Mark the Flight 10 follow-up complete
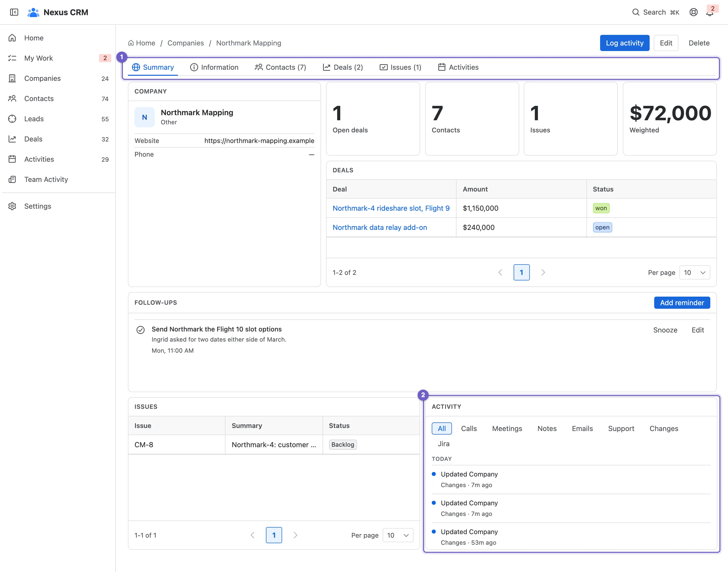The height and width of the screenshot is (572, 728). coord(140,330)
